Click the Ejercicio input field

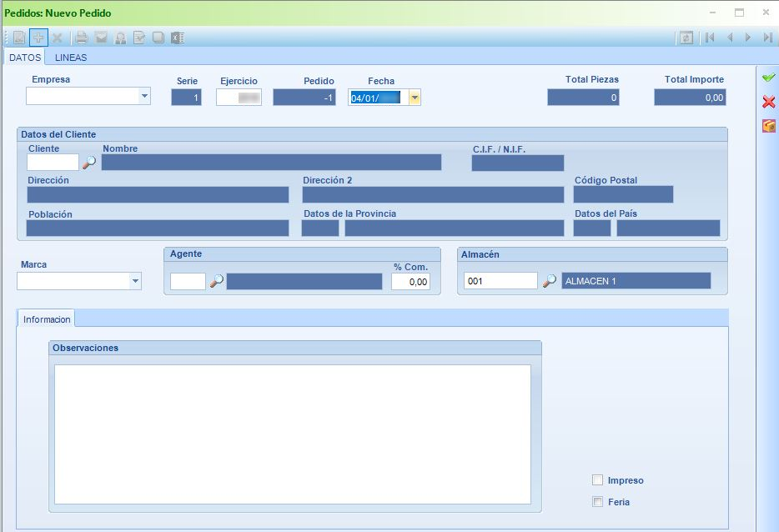(239, 98)
